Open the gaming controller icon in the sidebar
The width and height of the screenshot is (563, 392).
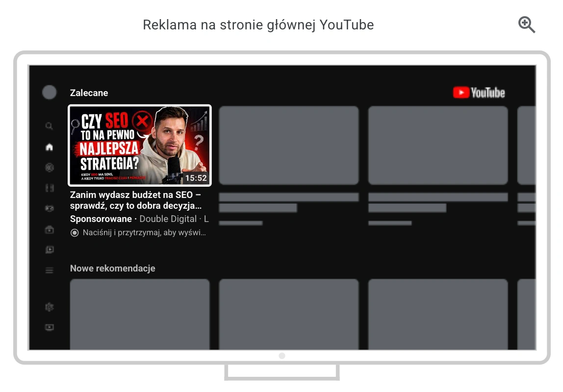49,208
